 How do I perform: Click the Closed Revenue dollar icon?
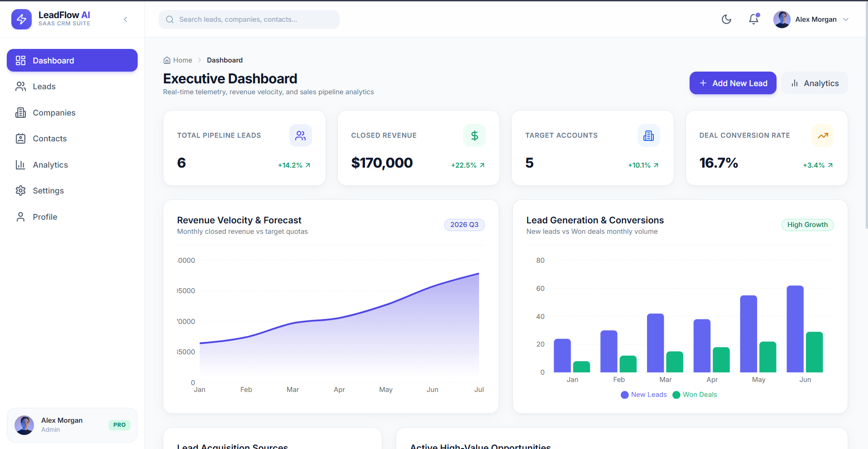(475, 135)
